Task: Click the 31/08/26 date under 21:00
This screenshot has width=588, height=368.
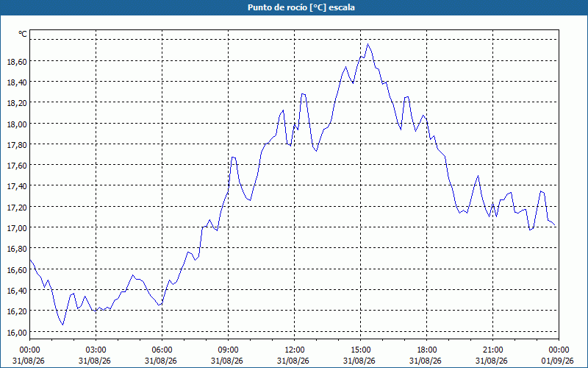Action: tap(492, 361)
